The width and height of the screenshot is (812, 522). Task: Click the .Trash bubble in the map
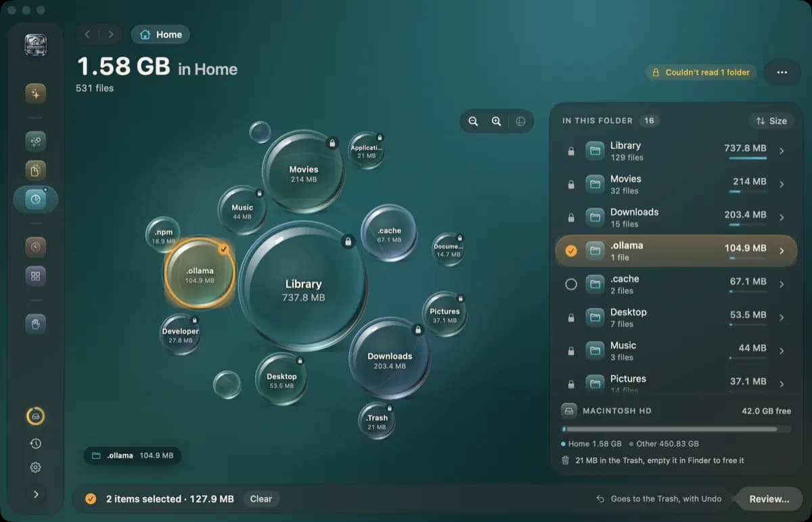(376, 422)
